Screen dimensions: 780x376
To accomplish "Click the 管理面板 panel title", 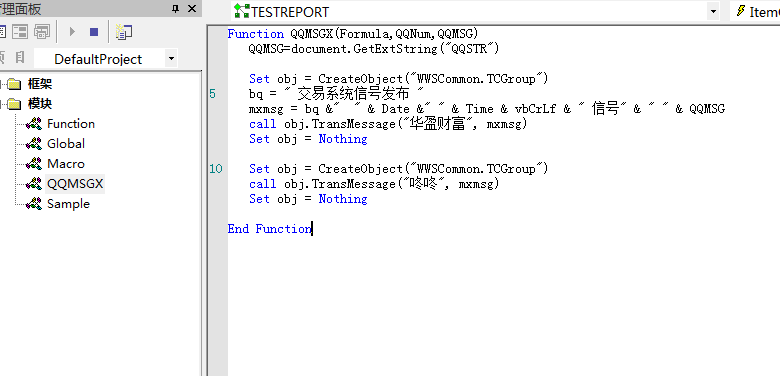I will (21, 9).
